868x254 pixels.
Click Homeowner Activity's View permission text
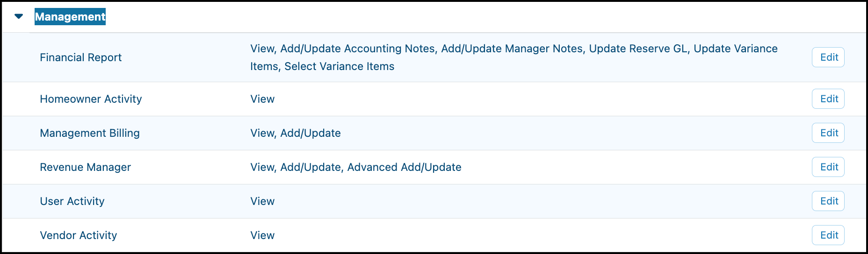262,99
